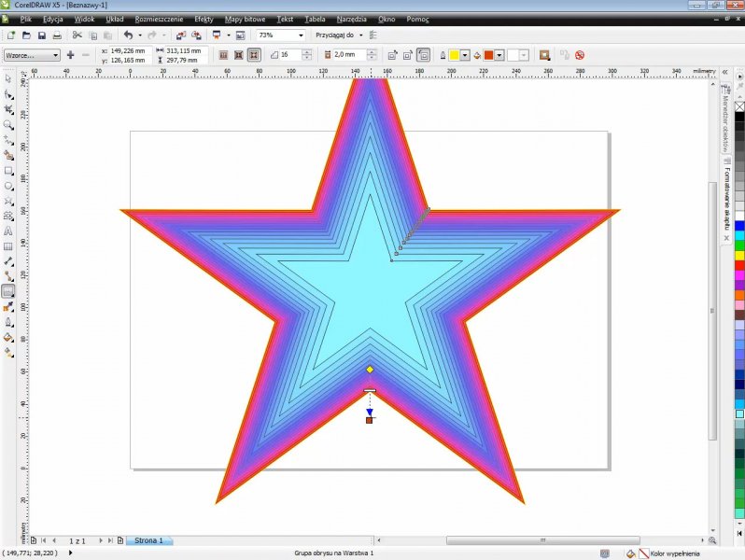Switch to the Strona 1 page tab
This screenshot has height=560, width=745.
[148, 540]
